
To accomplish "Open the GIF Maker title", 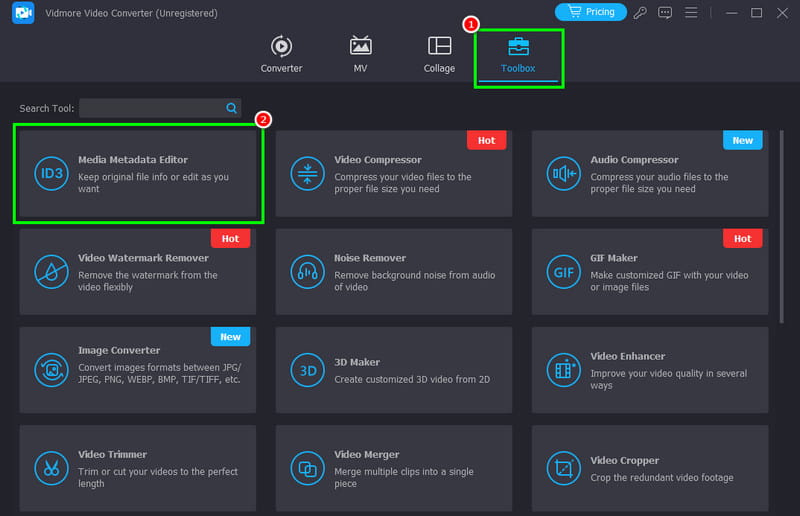I will click(x=614, y=258).
